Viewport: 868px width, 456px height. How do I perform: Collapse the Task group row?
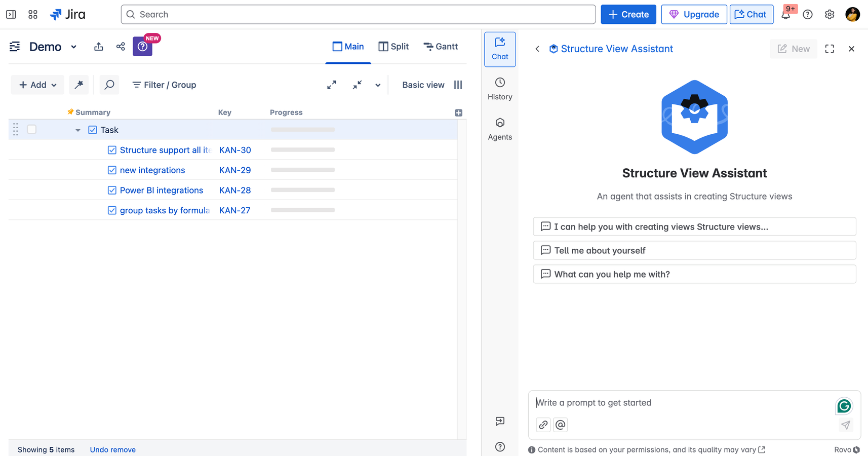[78, 130]
